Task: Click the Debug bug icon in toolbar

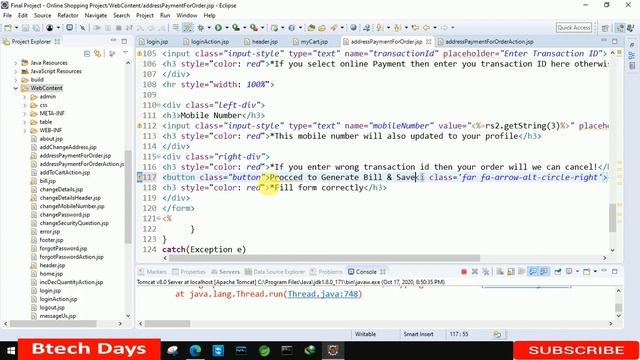Action: (x=200, y=28)
